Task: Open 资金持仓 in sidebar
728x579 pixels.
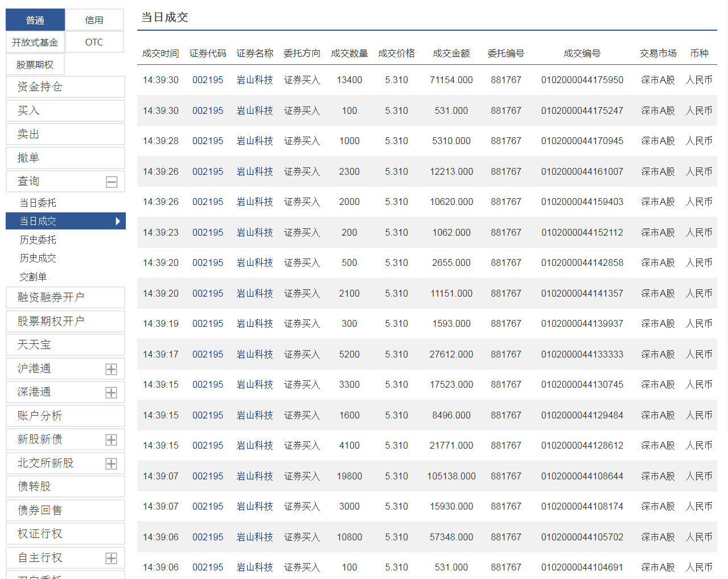Action: coord(65,87)
